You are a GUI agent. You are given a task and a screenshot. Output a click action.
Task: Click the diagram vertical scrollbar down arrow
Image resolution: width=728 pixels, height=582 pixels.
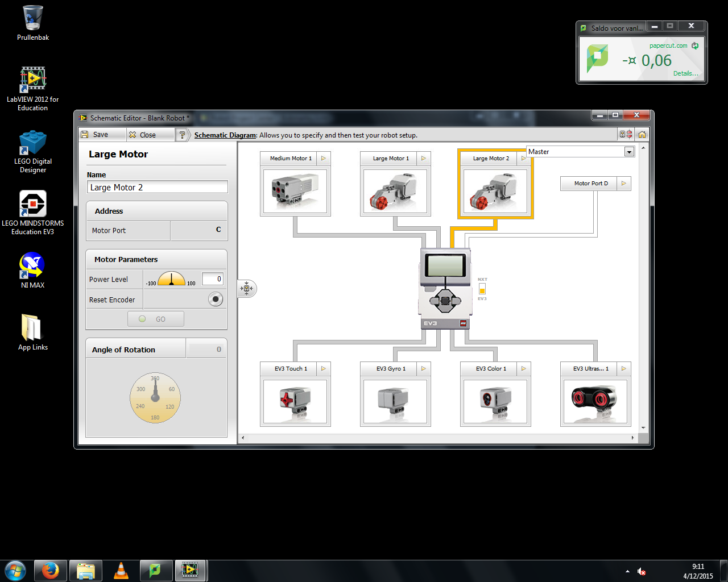click(643, 428)
